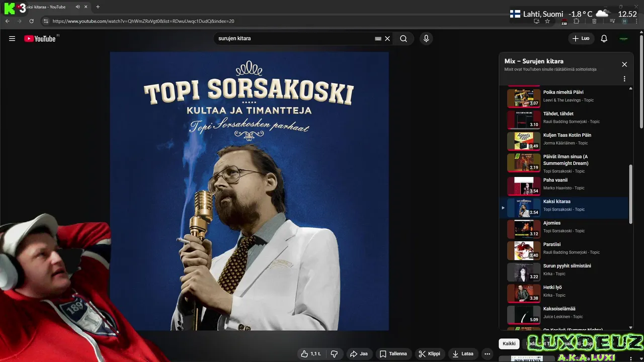Play Ajomies by Topi Sorsakoski

[x=564, y=229]
